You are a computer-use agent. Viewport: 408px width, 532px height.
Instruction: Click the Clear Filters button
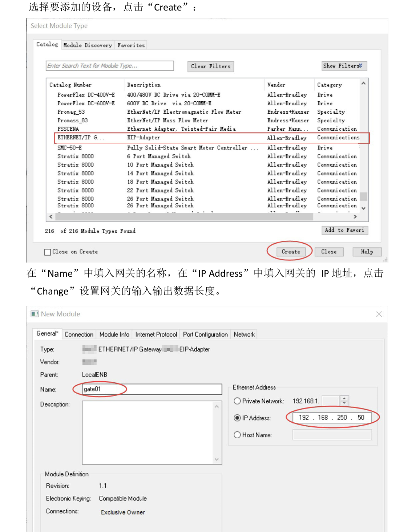pos(210,66)
